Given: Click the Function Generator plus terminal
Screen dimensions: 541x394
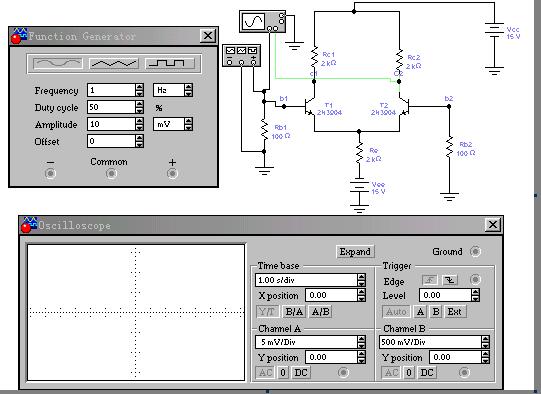Looking at the screenshot, I should click(x=172, y=173).
